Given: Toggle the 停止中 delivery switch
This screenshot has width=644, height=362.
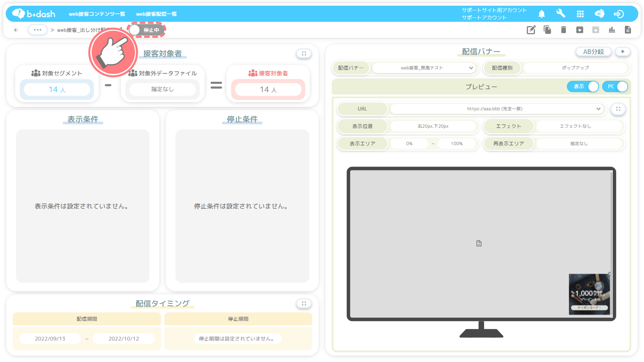Looking at the screenshot, I should (x=147, y=30).
